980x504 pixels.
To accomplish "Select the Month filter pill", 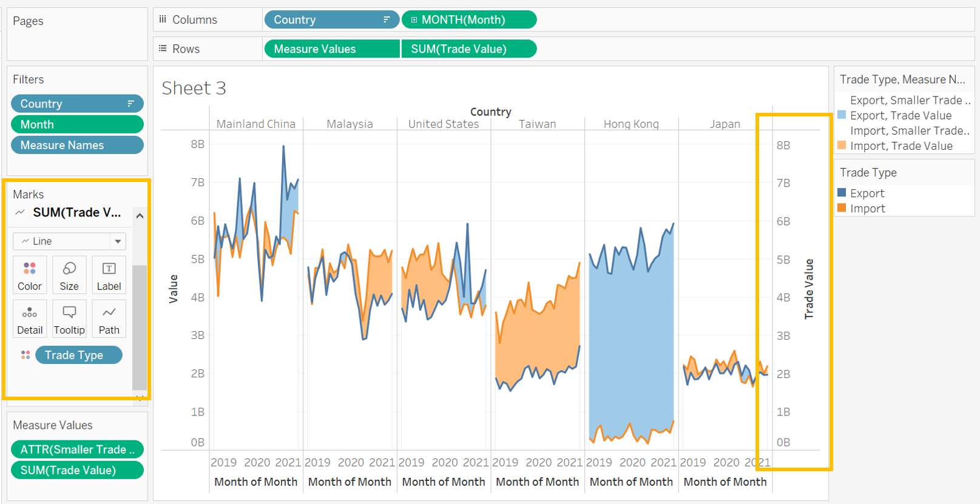I will coord(77,124).
